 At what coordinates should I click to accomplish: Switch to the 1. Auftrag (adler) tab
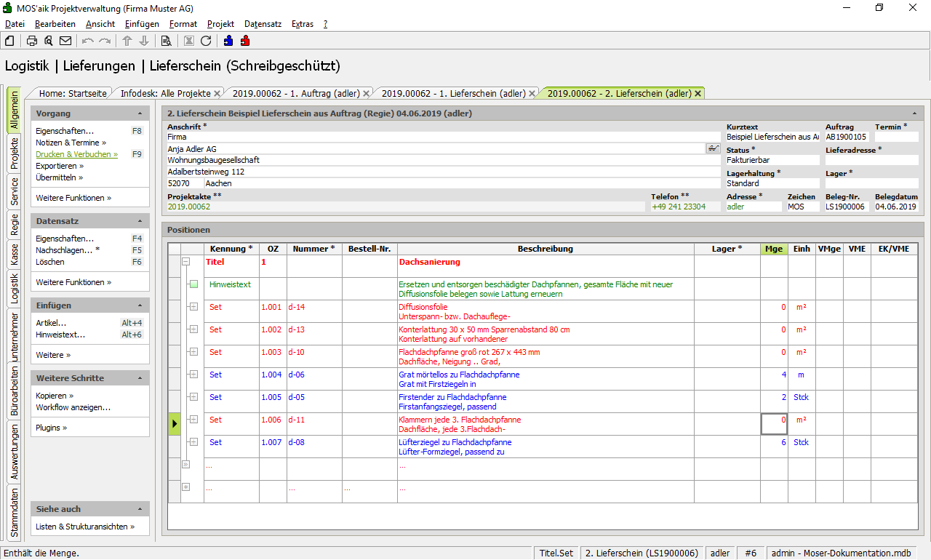pyautogui.click(x=296, y=93)
